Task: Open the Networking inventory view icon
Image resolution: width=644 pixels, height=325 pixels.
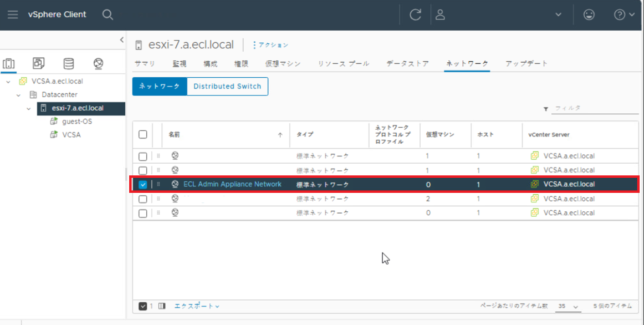Action: (x=99, y=64)
